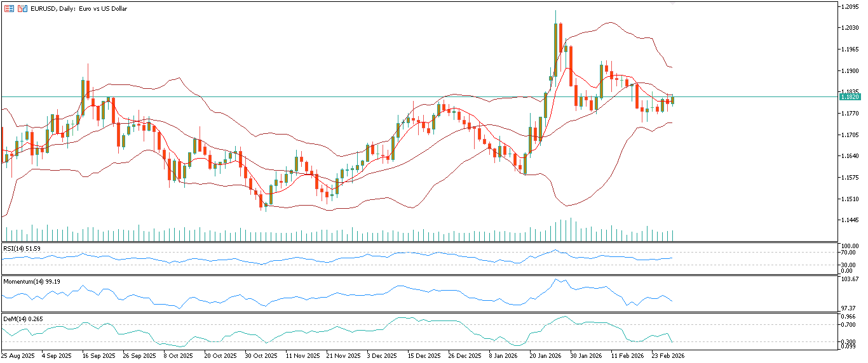Click the 3 Dec 2025 date label
This screenshot has height=363, width=868.
coord(383,356)
